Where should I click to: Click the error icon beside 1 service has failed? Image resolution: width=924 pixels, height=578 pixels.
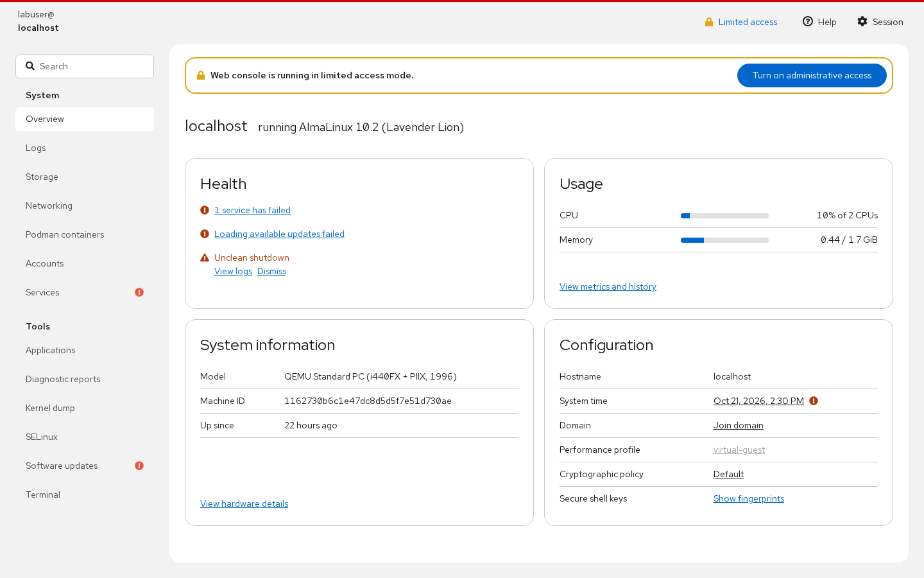tap(205, 210)
